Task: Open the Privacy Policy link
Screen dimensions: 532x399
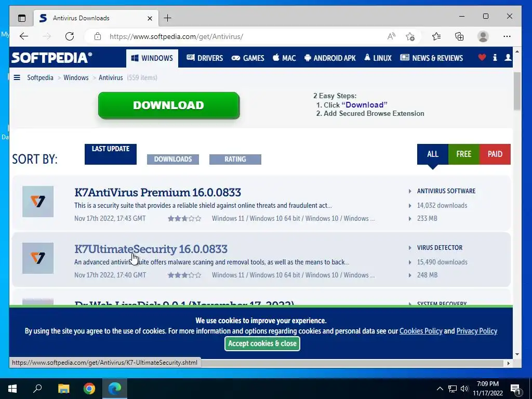Action: (x=477, y=331)
